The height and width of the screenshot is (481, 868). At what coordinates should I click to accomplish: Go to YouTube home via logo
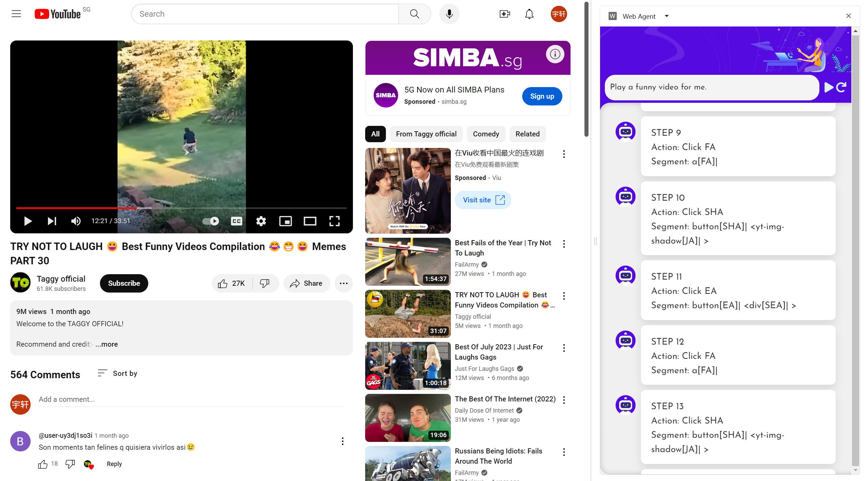(x=58, y=14)
